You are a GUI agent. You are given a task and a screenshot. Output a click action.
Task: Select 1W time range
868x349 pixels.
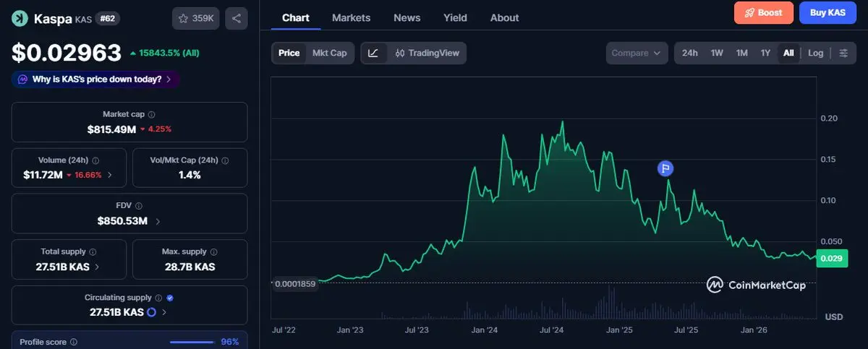coord(717,53)
